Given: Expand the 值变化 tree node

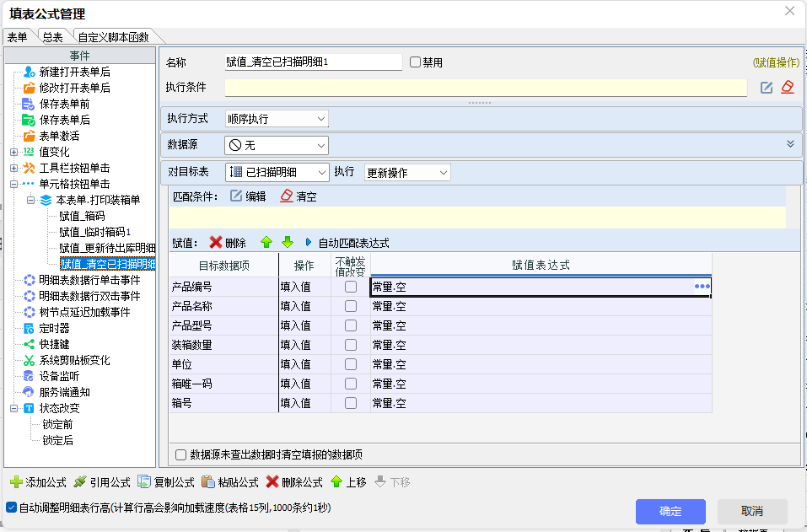Looking at the screenshot, I should pos(13,152).
